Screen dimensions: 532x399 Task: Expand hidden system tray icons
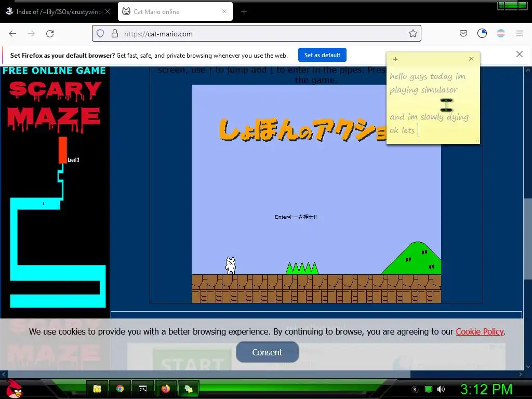[415, 389]
